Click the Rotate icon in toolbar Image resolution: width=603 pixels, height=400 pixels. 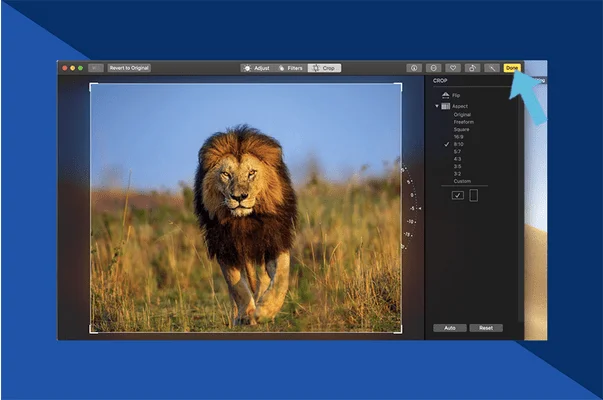coord(472,68)
